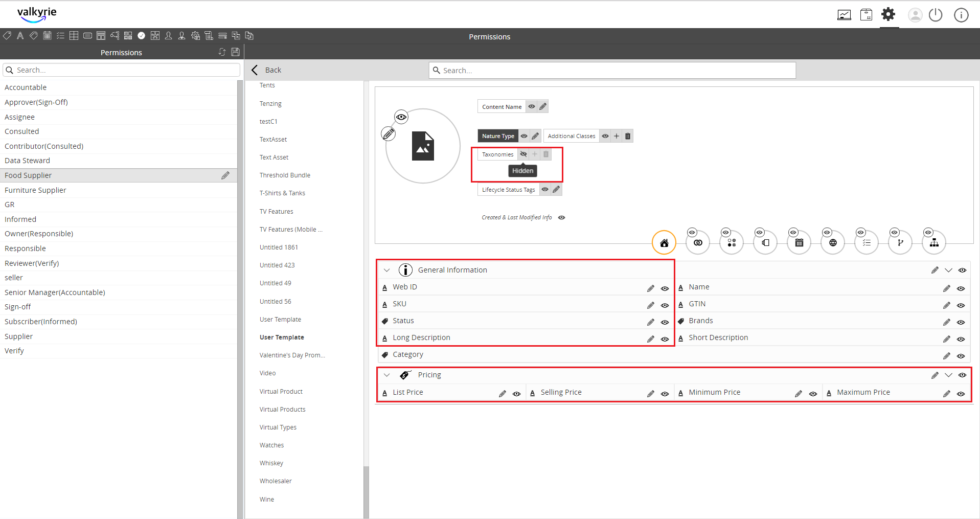
Task: Click the Nature Type label button
Action: tap(498, 136)
